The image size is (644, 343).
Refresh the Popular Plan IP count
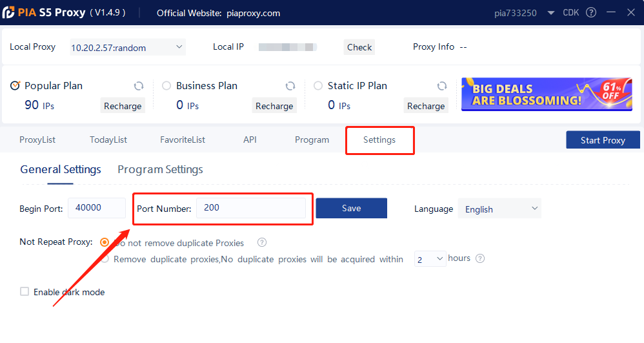[x=139, y=86]
